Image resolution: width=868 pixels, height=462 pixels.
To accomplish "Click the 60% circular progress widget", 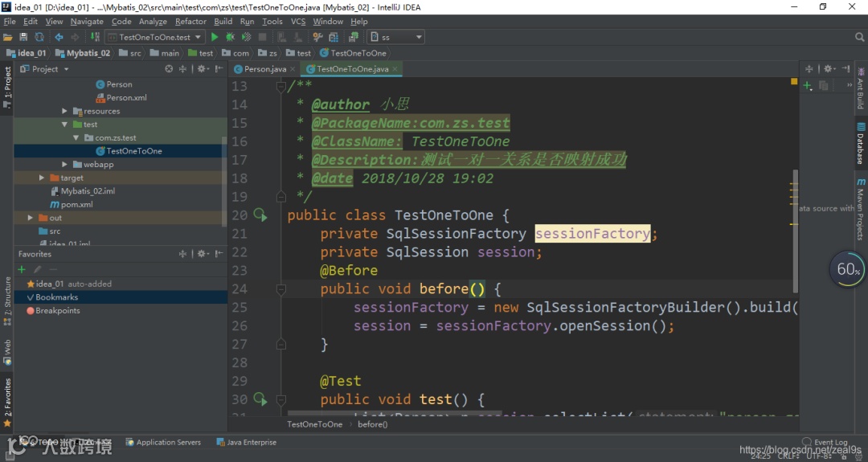I will pos(847,269).
